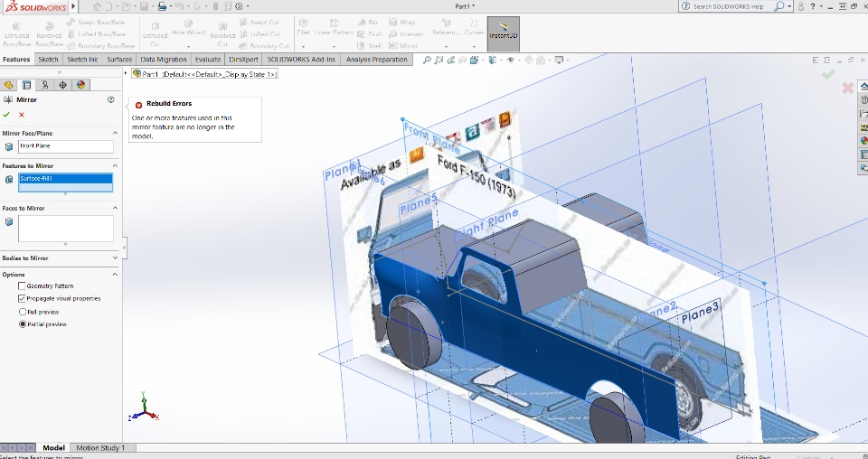Click the Previous View icon
The height and width of the screenshot is (459, 868).
pyautogui.click(x=450, y=60)
